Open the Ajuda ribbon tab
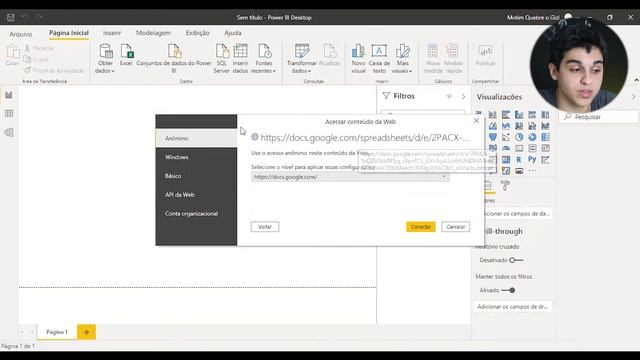 [233, 33]
